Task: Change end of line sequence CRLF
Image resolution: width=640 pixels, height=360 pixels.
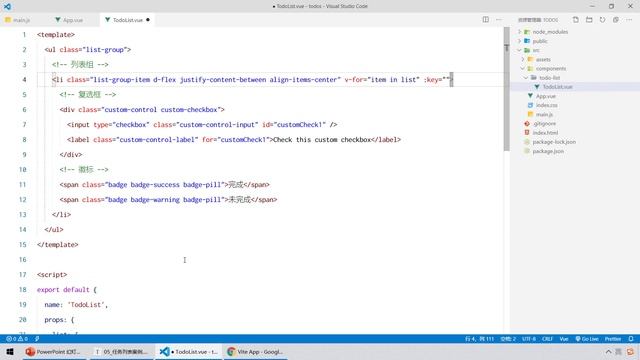Action: tap(547, 339)
